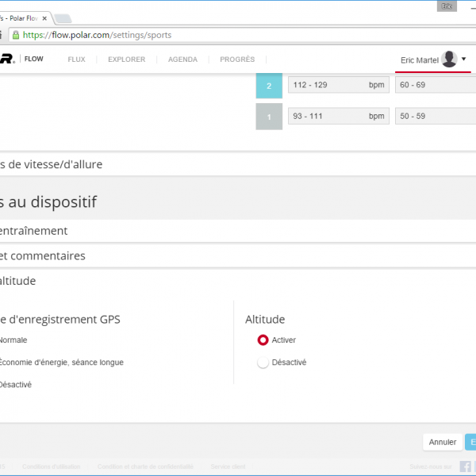Click the zone 2 color block
The image size is (476, 476).
[x=269, y=86]
